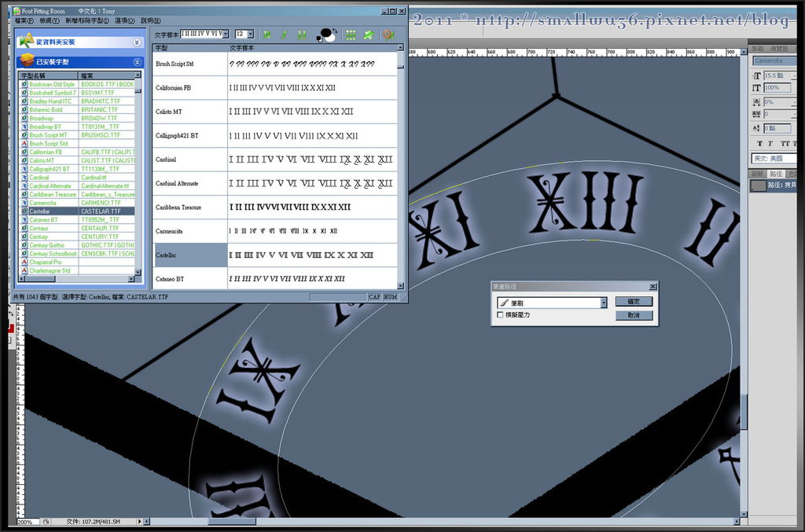
Task: Click the green puzzle piece icon
Action: [368, 35]
